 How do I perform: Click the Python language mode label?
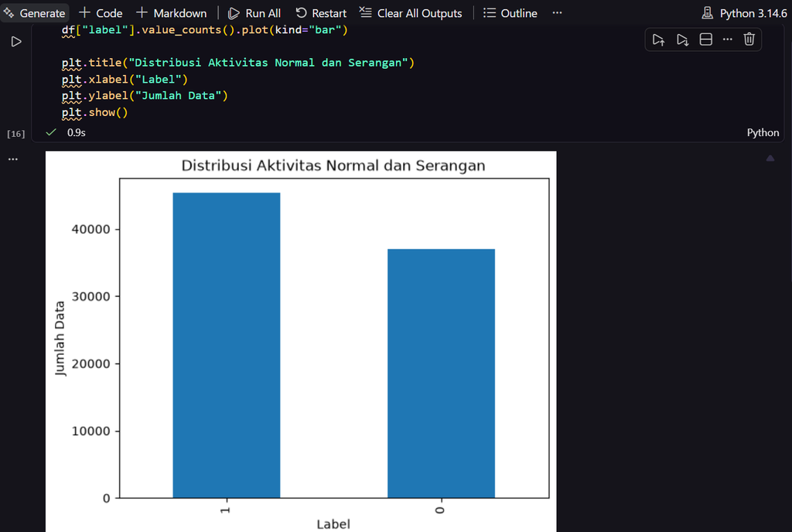[763, 132]
